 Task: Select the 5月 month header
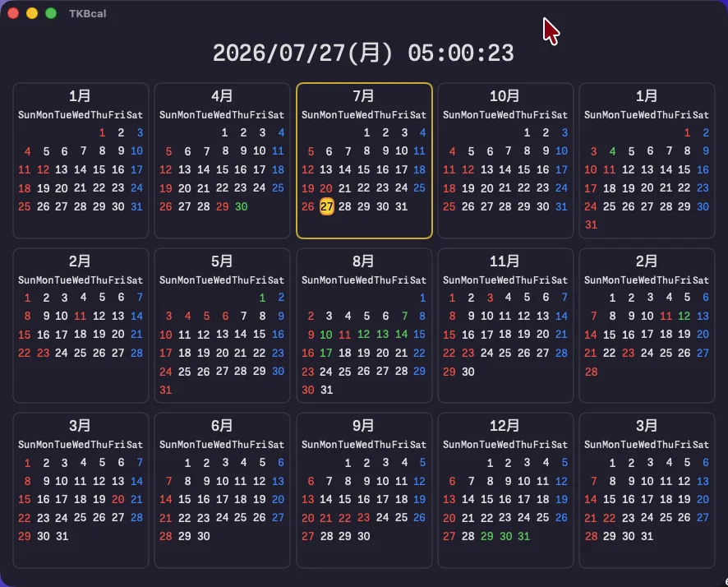pos(222,261)
